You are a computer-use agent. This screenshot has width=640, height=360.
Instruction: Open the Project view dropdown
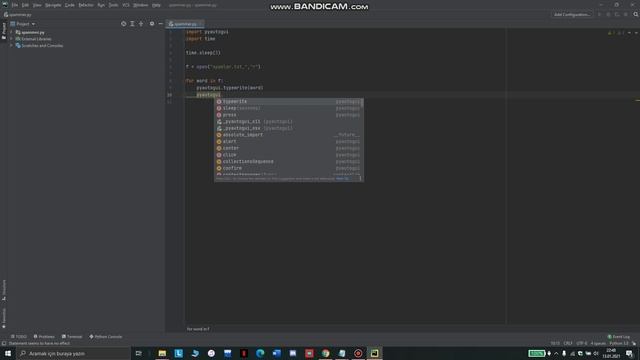(23, 24)
